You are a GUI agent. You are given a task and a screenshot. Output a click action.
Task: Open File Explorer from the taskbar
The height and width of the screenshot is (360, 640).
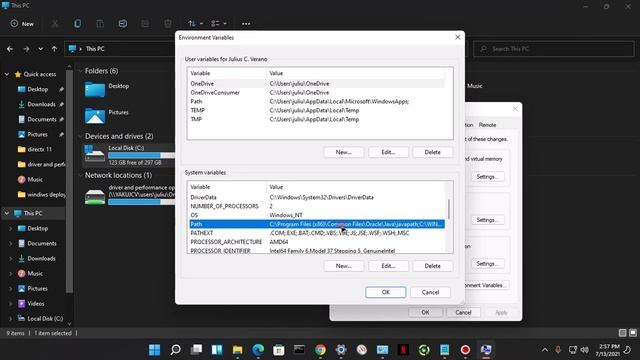[238, 350]
